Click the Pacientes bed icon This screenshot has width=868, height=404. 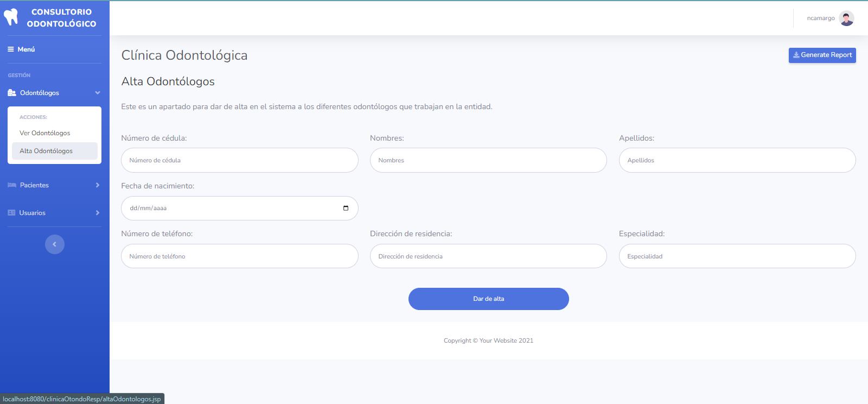12,185
